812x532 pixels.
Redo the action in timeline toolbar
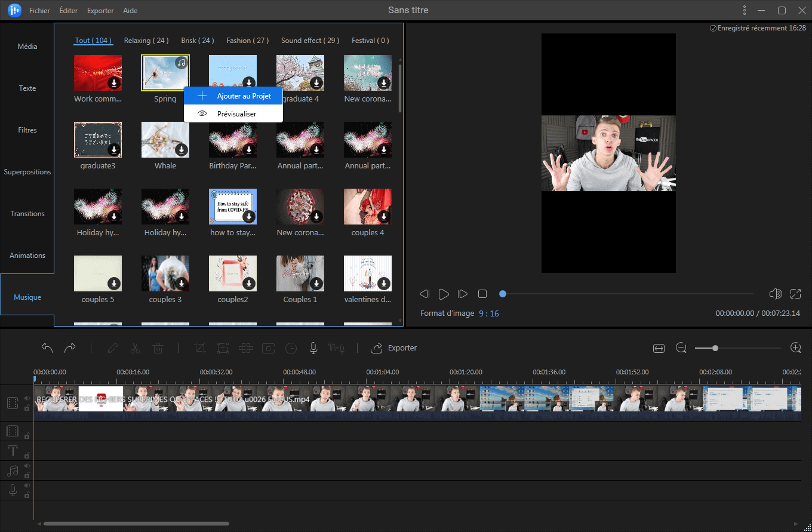70,348
